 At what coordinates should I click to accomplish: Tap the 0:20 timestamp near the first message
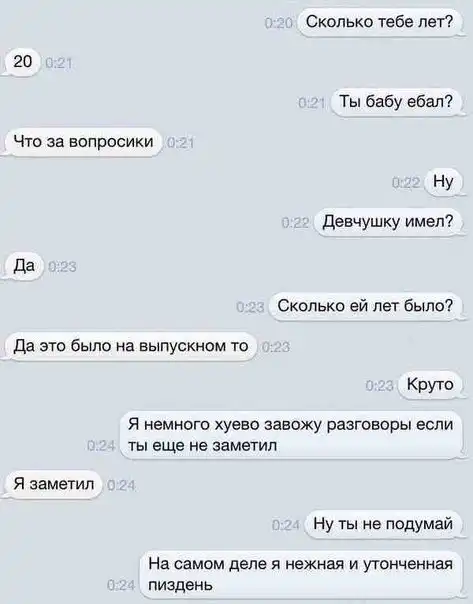pyautogui.click(x=279, y=24)
